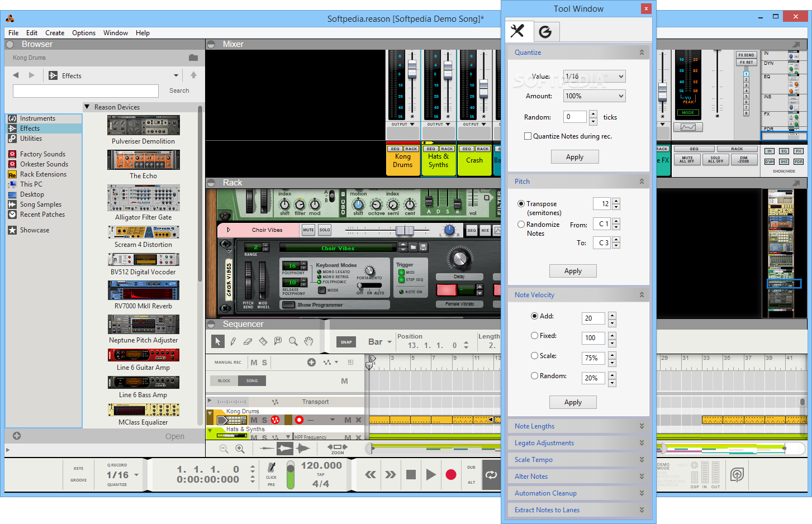Expand the Note Lengths section

click(x=578, y=426)
